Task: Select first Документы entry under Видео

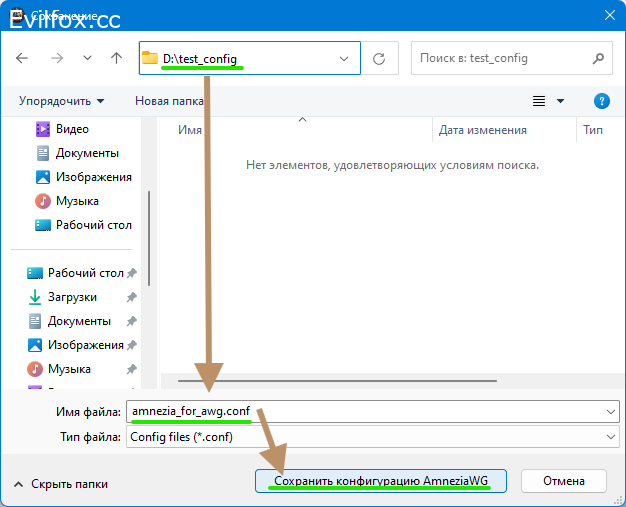Action: [77, 153]
